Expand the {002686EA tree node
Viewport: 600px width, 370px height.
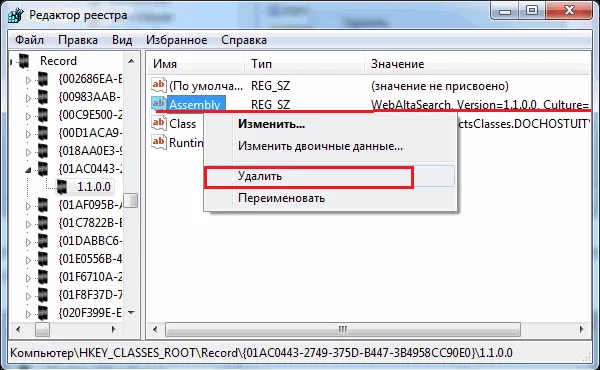(28, 80)
